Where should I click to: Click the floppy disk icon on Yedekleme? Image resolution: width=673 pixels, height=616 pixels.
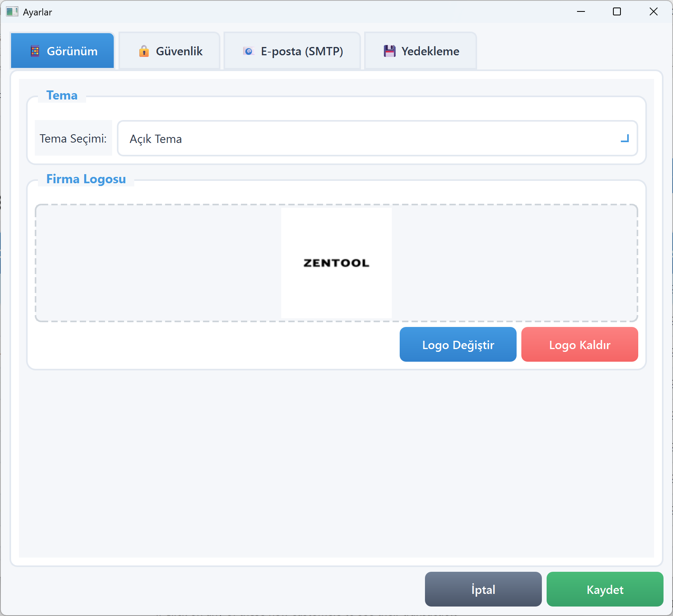click(389, 51)
